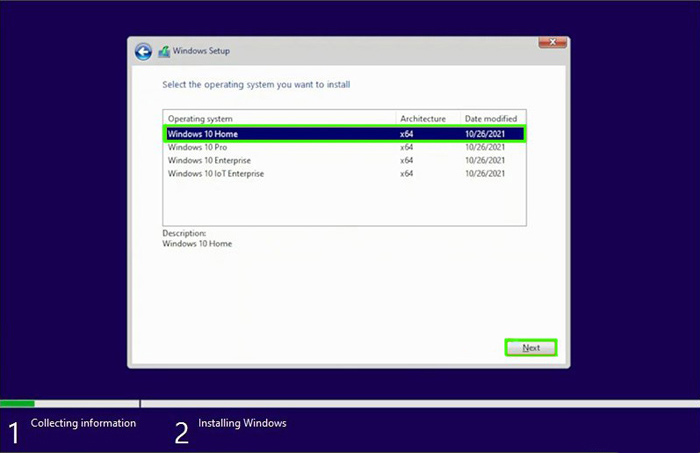Go back using the blue arrow button
The height and width of the screenshot is (453, 700).
pyautogui.click(x=143, y=52)
